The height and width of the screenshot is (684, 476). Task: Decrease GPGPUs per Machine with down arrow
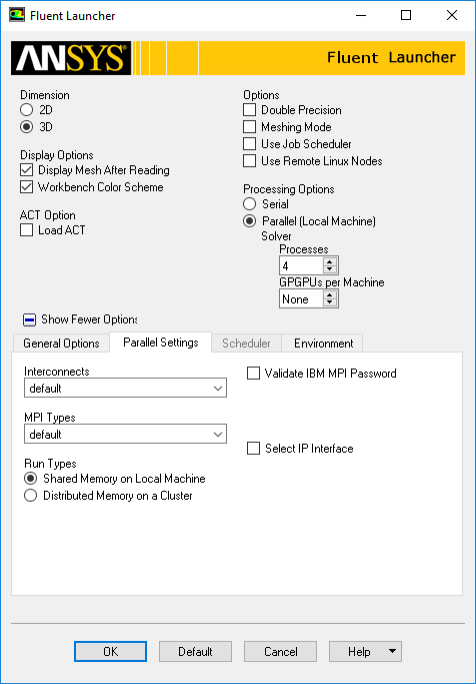[330, 303]
